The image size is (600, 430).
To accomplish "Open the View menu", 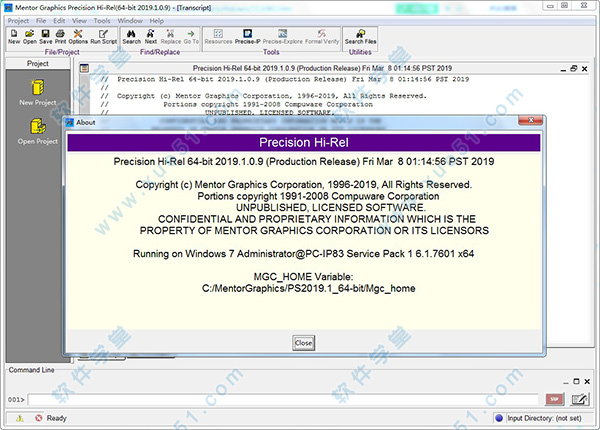I will tap(79, 21).
